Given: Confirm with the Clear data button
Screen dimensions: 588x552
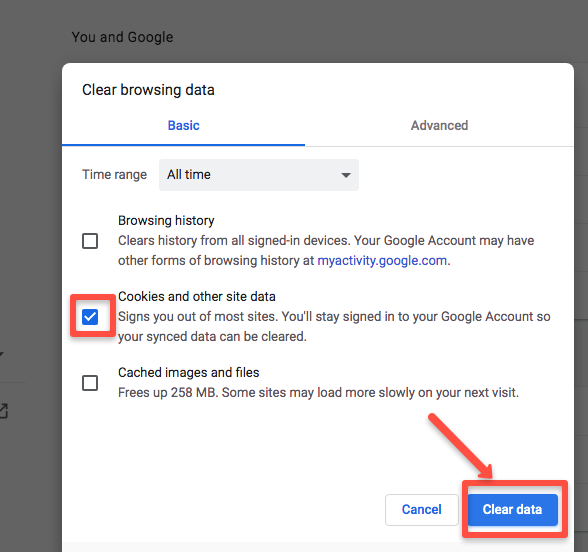Looking at the screenshot, I should pyautogui.click(x=513, y=510).
